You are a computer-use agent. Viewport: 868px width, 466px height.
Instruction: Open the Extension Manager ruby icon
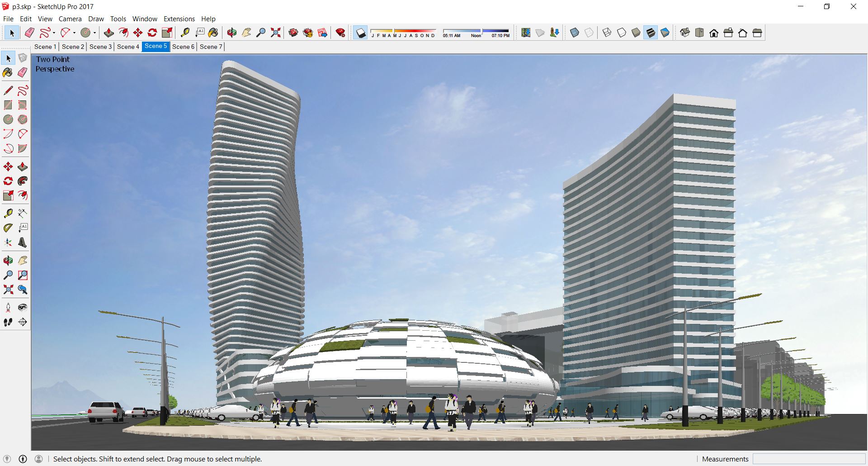tap(340, 33)
